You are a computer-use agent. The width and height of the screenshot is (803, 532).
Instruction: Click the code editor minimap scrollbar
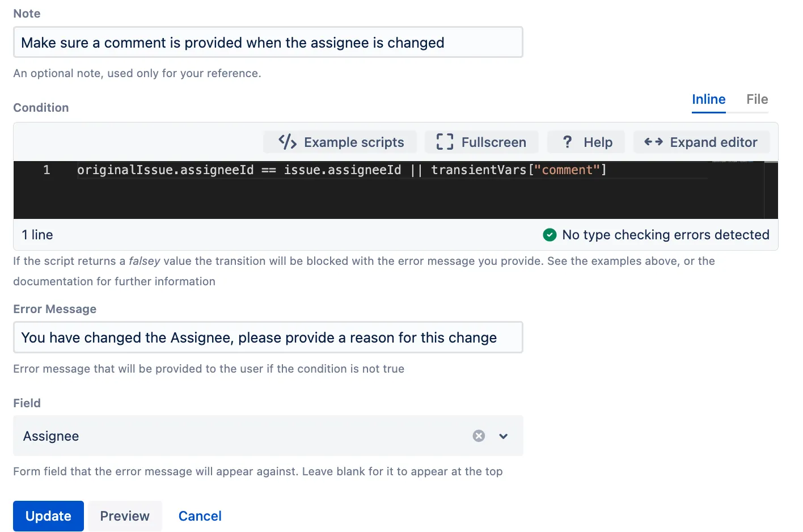(771, 190)
